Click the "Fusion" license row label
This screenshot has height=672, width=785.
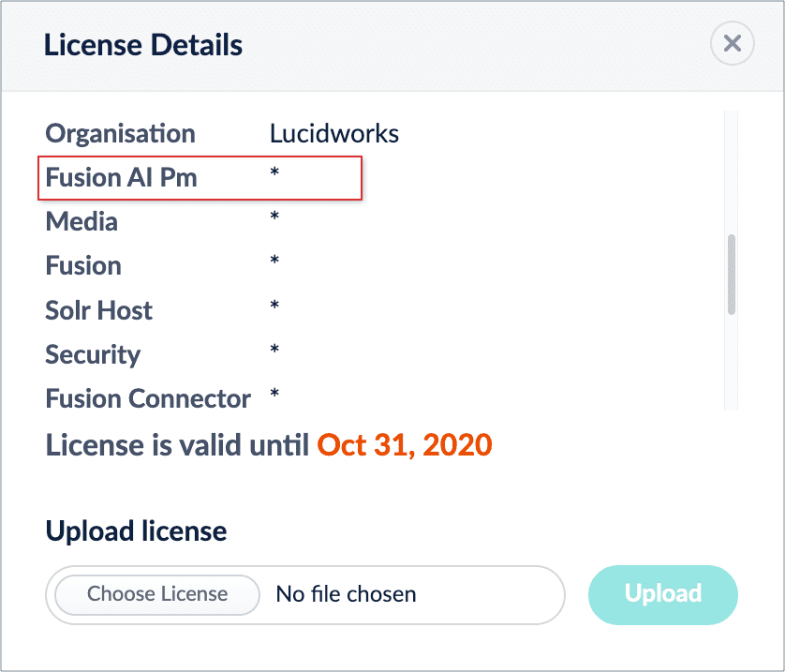tap(83, 266)
